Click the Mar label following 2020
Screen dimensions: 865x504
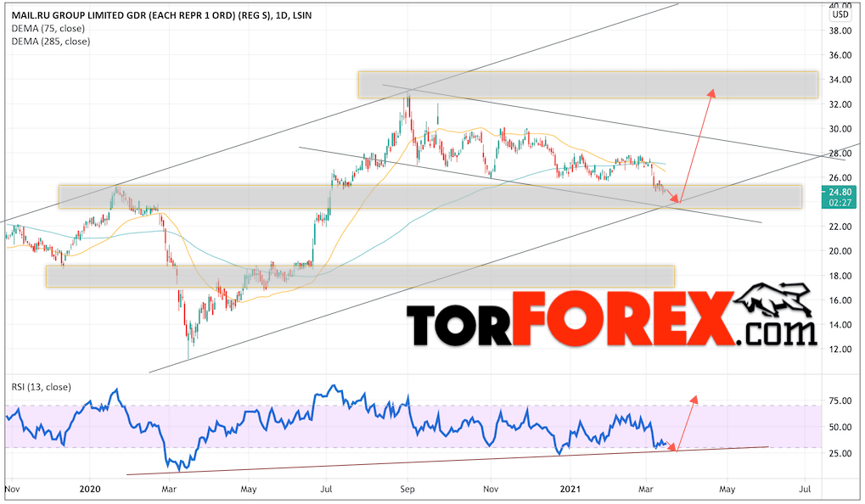[169, 489]
